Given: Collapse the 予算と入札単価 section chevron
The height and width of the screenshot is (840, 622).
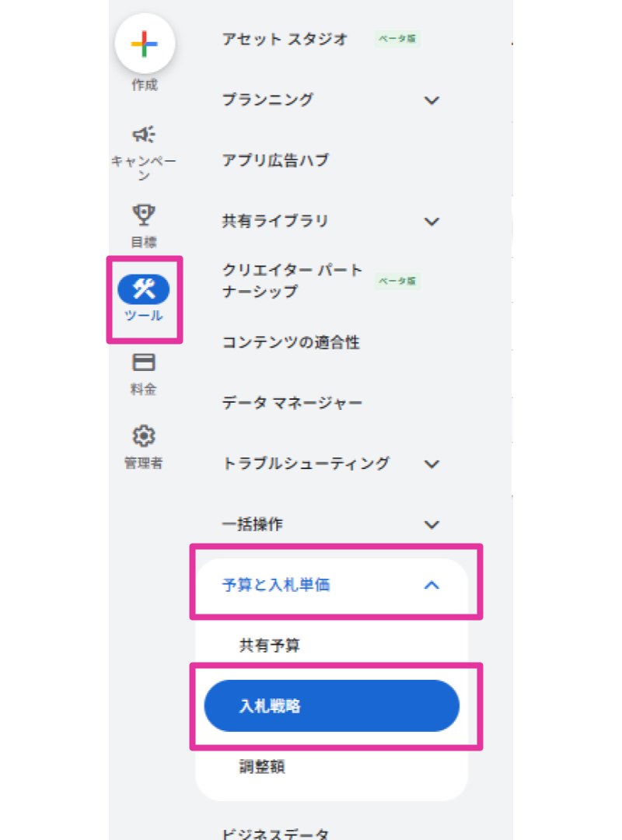Looking at the screenshot, I should pos(432,586).
